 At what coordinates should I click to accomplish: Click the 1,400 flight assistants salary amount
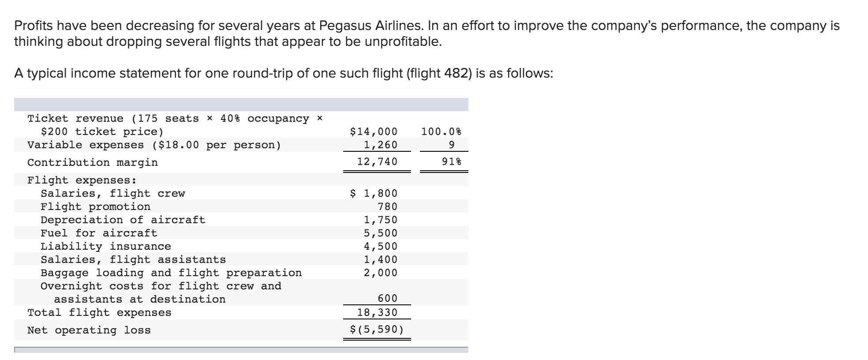click(380, 259)
